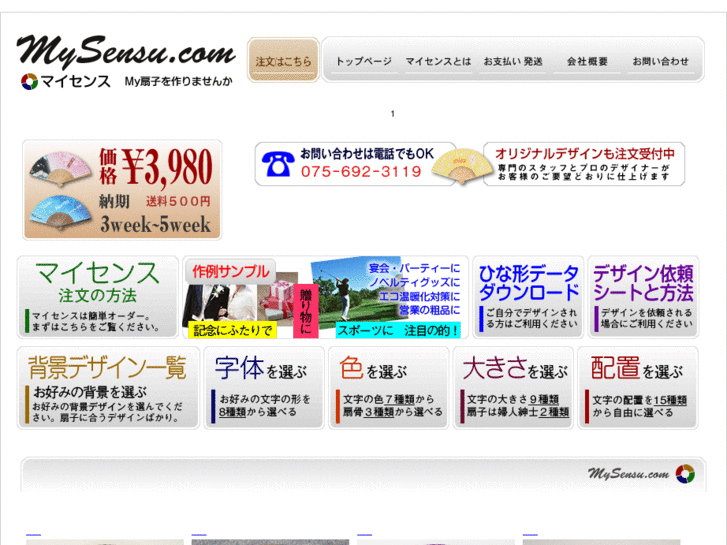Click 15種類 underlined text in layout panel
Image resolution: width=727 pixels, height=545 pixels.
670,400
